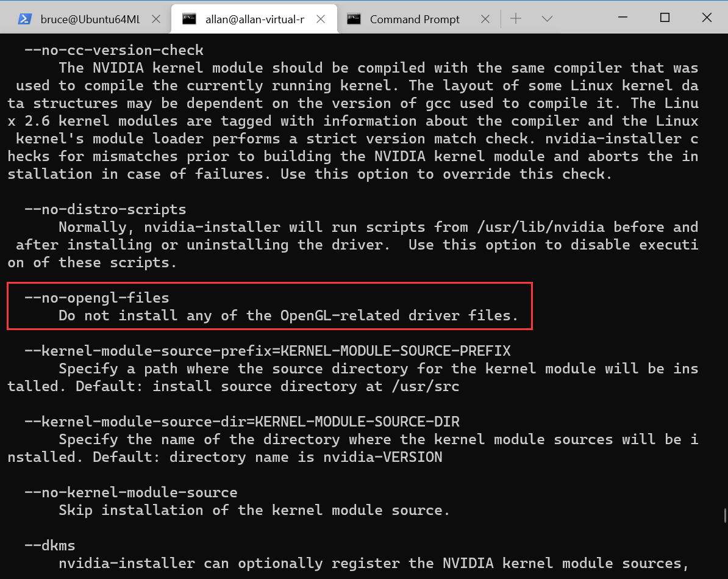This screenshot has height=579, width=728.
Task: Click the line 'nvidia-installer can optionally register'
Action: 374,563
